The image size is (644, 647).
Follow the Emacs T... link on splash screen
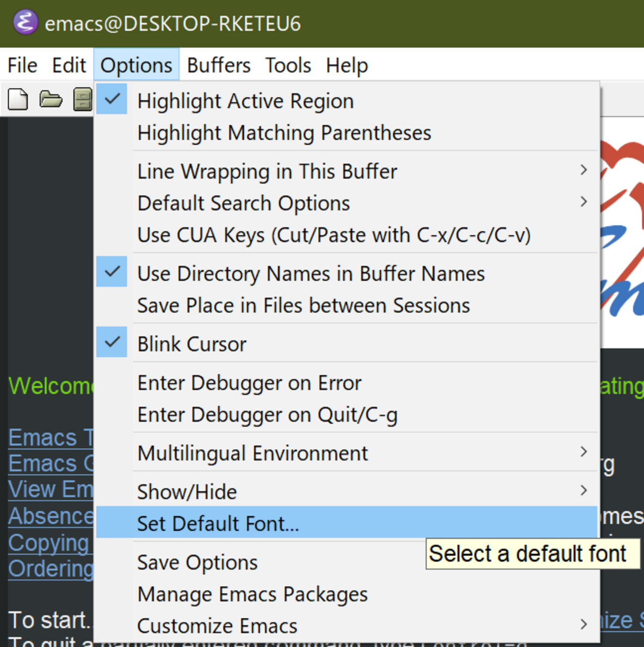(51, 438)
